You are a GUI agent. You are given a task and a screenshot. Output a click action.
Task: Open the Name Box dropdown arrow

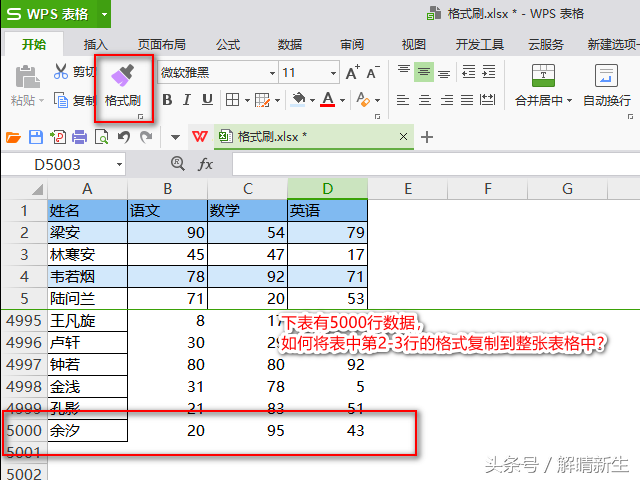coord(119,165)
